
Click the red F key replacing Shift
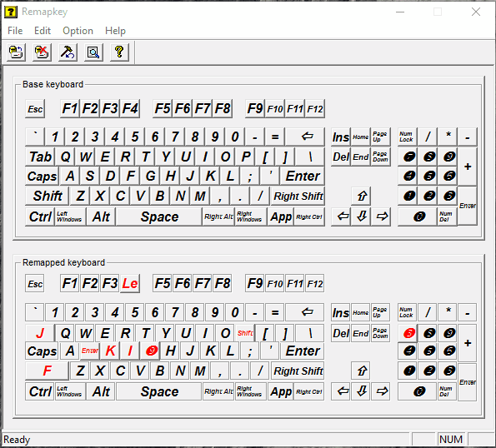click(x=47, y=371)
